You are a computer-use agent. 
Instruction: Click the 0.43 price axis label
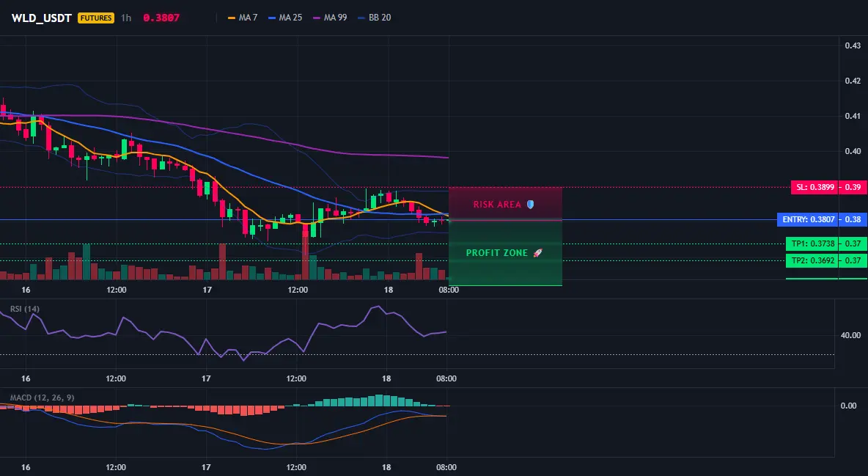click(x=853, y=45)
